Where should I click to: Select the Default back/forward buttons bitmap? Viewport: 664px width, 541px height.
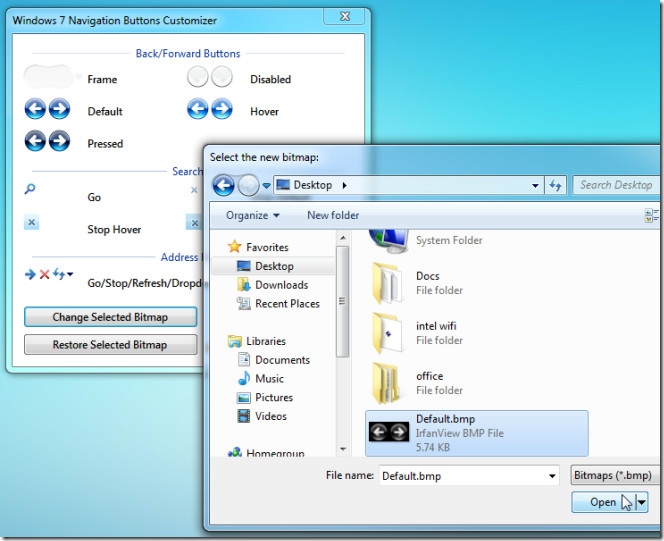click(x=47, y=109)
